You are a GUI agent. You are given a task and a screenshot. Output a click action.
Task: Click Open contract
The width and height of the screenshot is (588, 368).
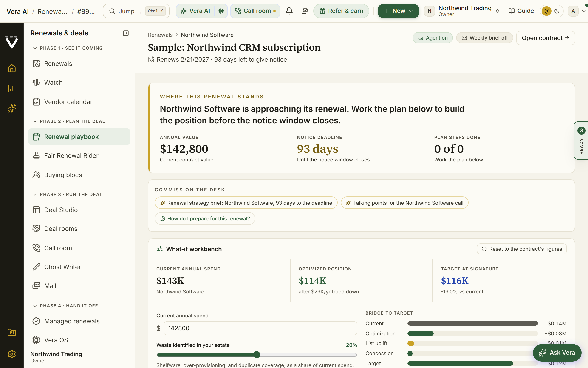546,38
